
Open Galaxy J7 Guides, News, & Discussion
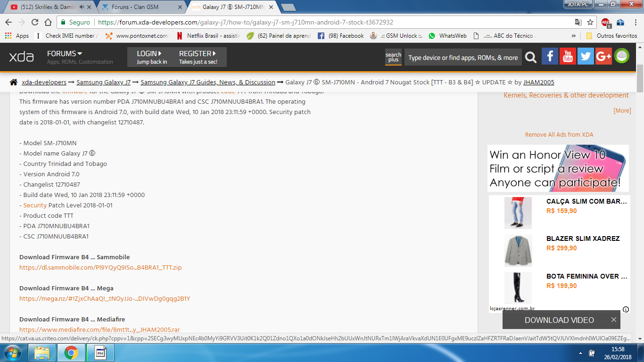pyautogui.click(x=208, y=82)
